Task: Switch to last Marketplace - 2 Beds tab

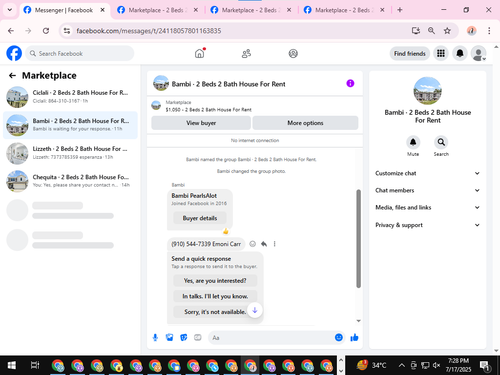Action: pos(343,10)
